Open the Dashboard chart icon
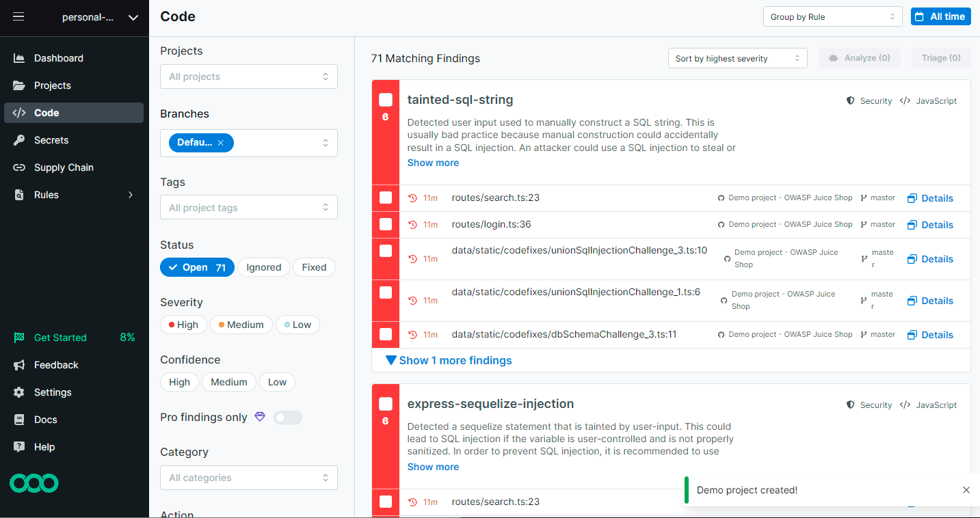Image resolution: width=980 pixels, height=518 pixels. pyautogui.click(x=19, y=58)
